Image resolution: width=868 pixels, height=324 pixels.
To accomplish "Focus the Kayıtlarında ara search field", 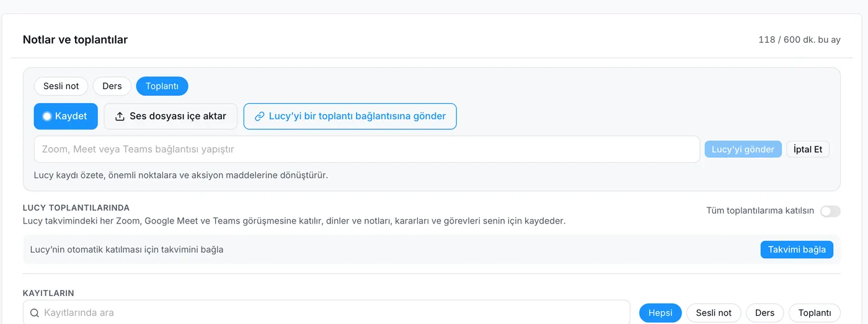I will [327, 313].
